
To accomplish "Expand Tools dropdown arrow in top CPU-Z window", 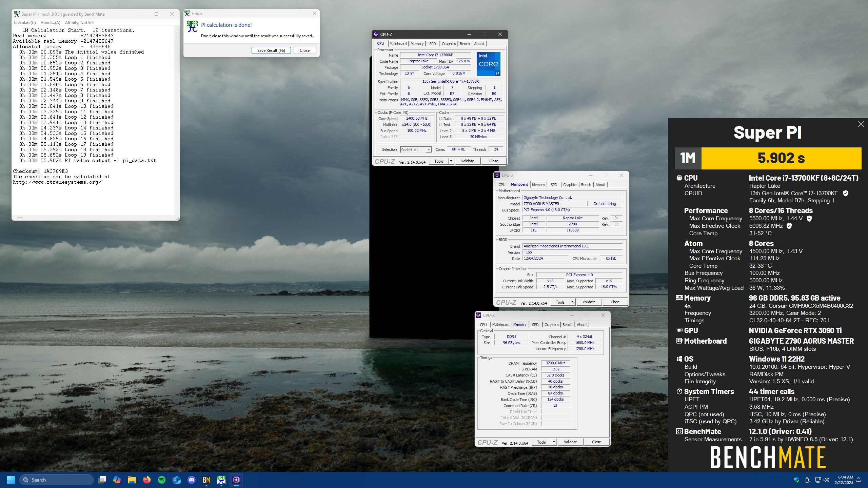I will 451,161.
